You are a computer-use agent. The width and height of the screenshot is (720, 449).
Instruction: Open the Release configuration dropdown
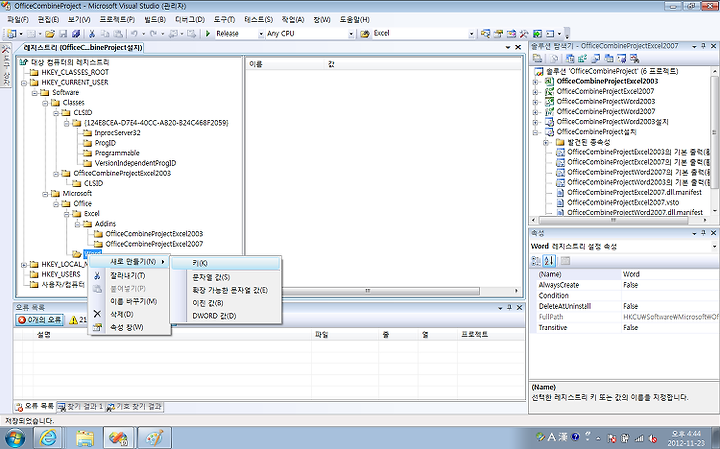click(261, 34)
